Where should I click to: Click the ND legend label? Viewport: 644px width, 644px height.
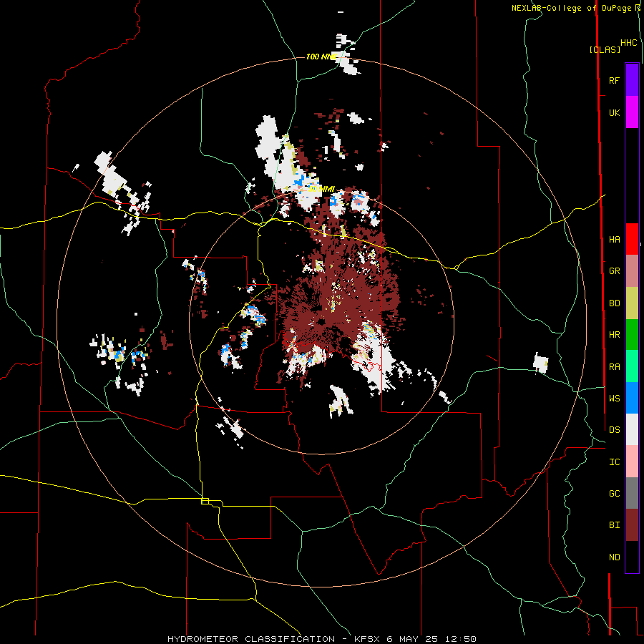point(614,557)
